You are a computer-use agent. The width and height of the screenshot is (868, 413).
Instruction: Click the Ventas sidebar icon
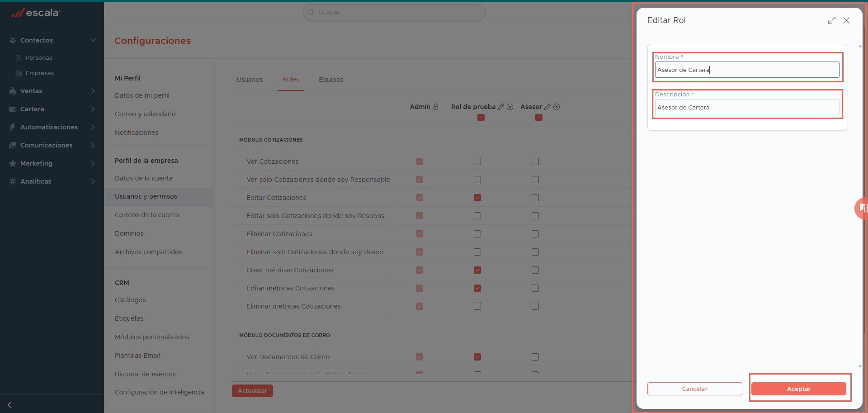(13, 91)
